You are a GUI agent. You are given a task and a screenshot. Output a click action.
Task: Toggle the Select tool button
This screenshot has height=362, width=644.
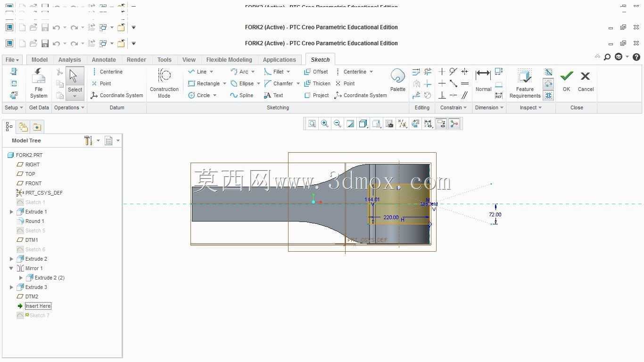(x=74, y=83)
